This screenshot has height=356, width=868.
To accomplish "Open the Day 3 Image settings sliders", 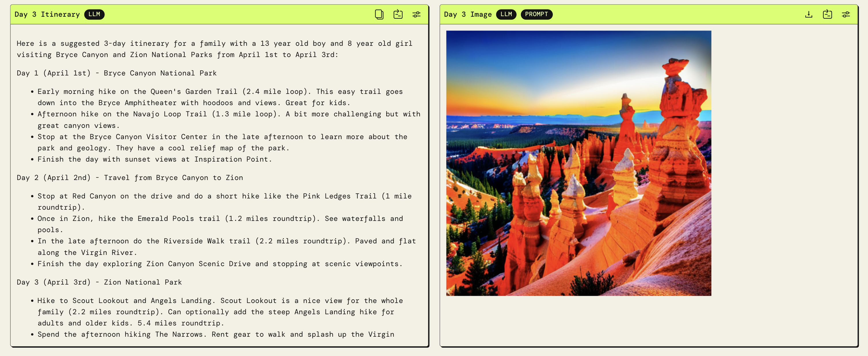I will click(x=846, y=14).
